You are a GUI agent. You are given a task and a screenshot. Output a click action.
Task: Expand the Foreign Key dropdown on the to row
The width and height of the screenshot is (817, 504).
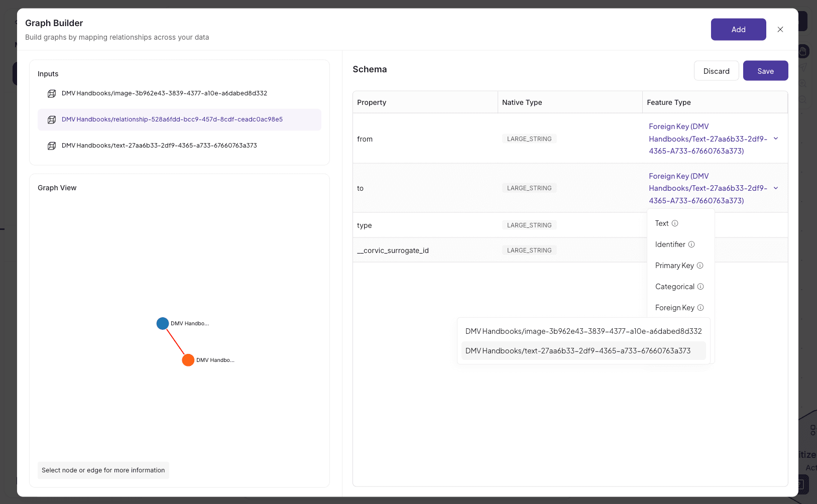point(776,188)
